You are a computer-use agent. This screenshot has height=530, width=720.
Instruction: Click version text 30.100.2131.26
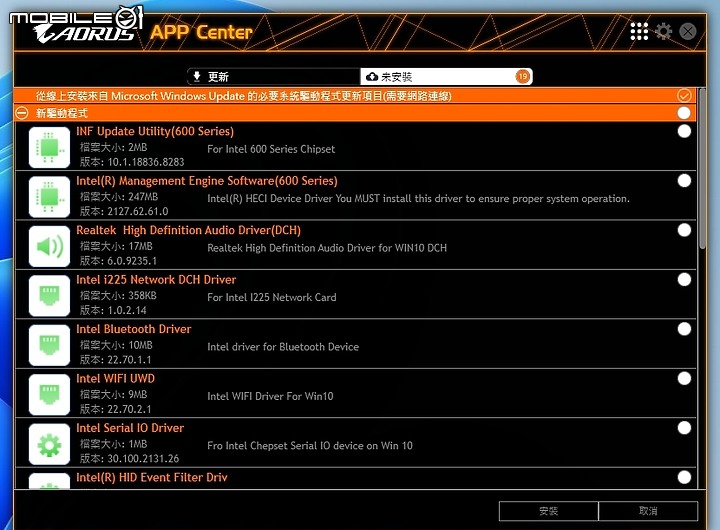point(143,458)
